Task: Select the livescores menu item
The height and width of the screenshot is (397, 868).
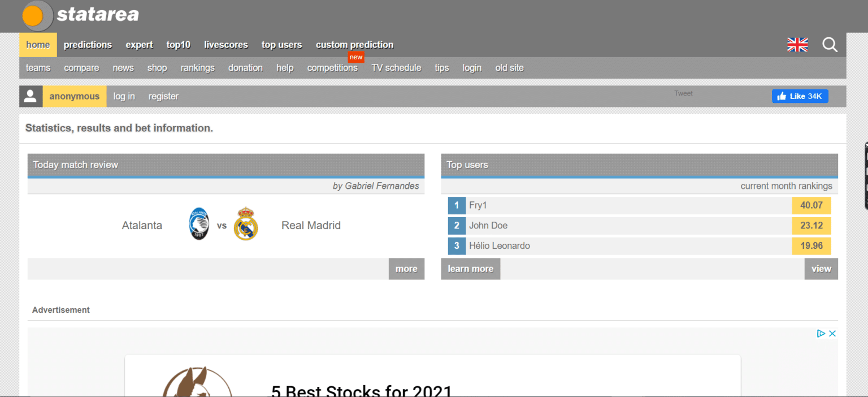Action: click(225, 44)
